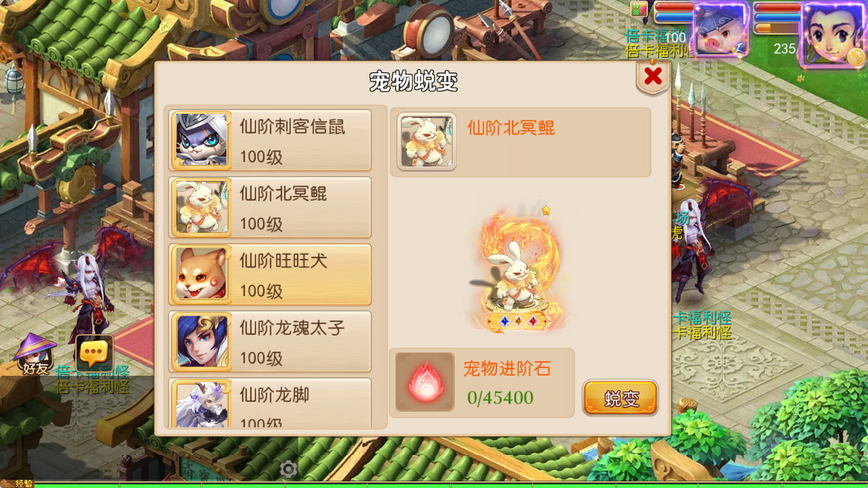Click the shiba dog pet avatar icon

(202, 274)
